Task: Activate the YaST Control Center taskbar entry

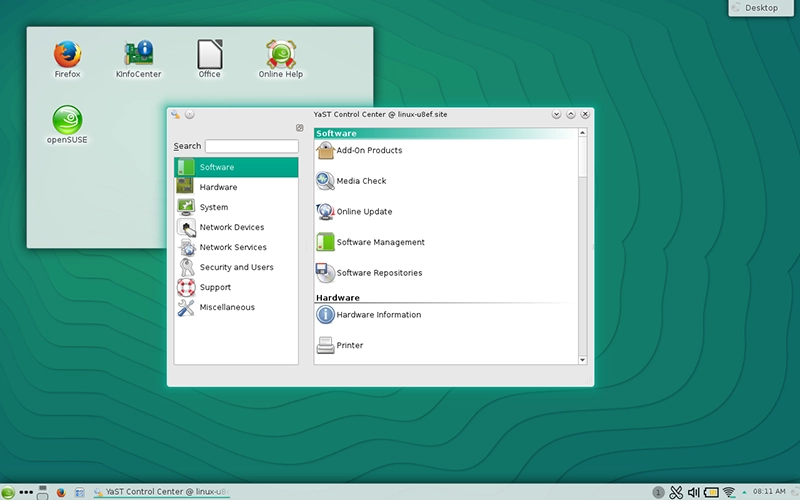Action: click(x=161, y=492)
